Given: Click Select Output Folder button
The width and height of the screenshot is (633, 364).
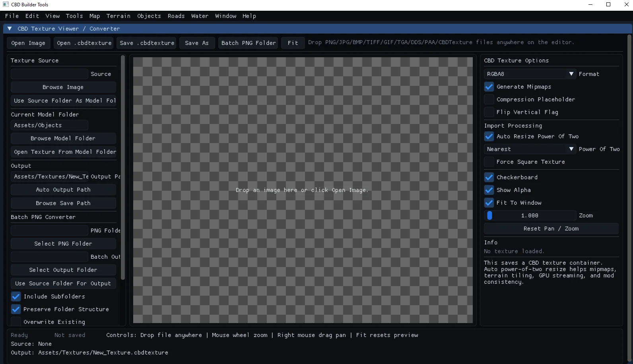Looking at the screenshot, I should click(x=63, y=270).
